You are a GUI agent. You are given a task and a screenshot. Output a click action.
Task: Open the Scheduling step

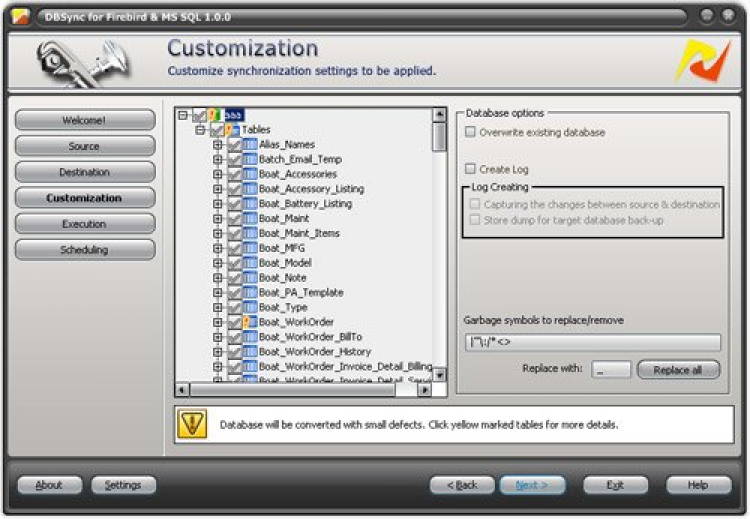pyautogui.click(x=85, y=249)
